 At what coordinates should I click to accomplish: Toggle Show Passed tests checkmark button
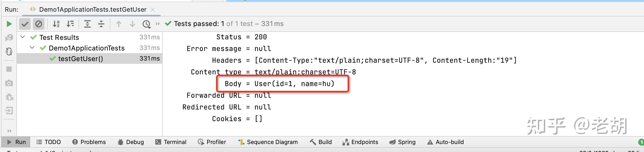click(x=25, y=24)
